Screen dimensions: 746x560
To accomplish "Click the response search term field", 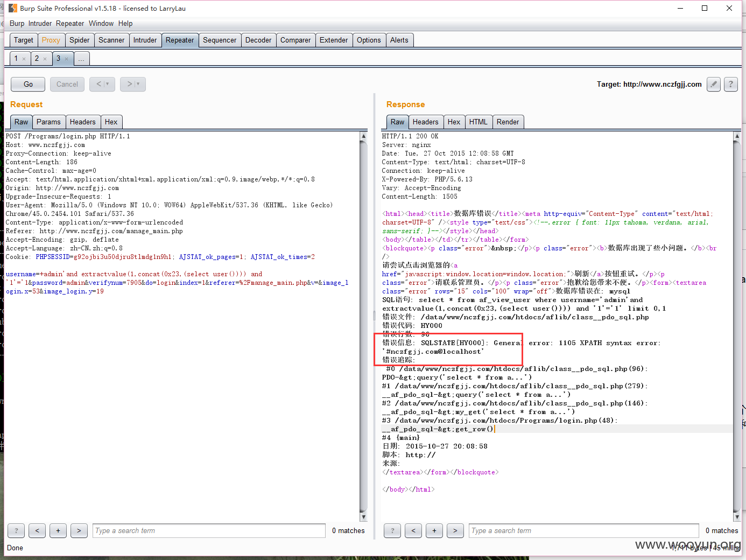I will [584, 530].
